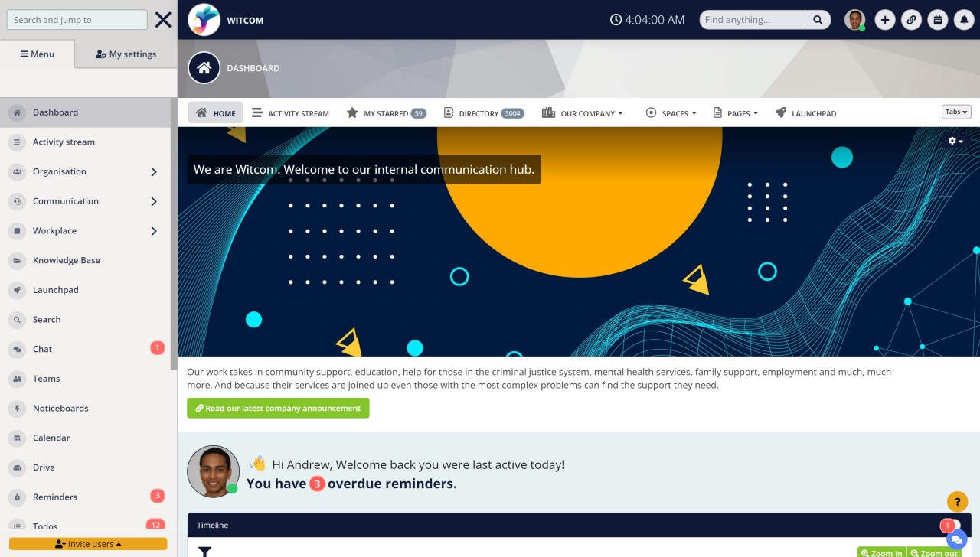Image resolution: width=980 pixels, height=557 pixels.
Task: Switch to the My settings tab
Action: pos(125,54)
